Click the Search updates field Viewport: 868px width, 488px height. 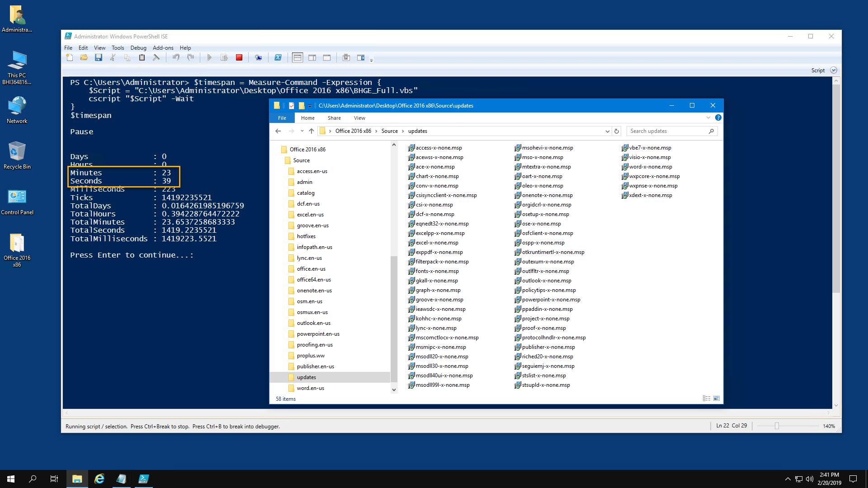tap(672, 131)
